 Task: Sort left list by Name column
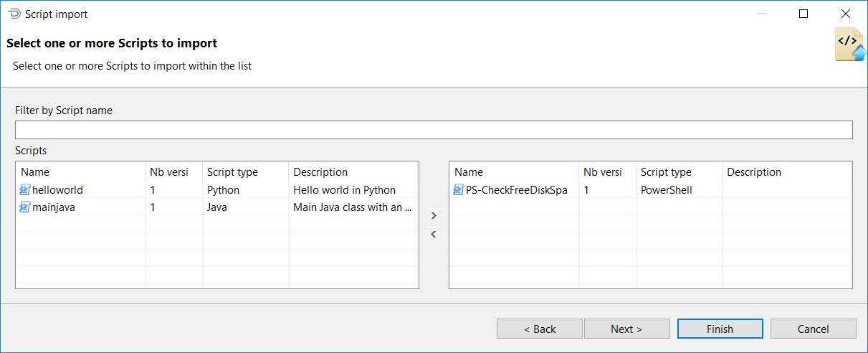(x=80, y=172)
